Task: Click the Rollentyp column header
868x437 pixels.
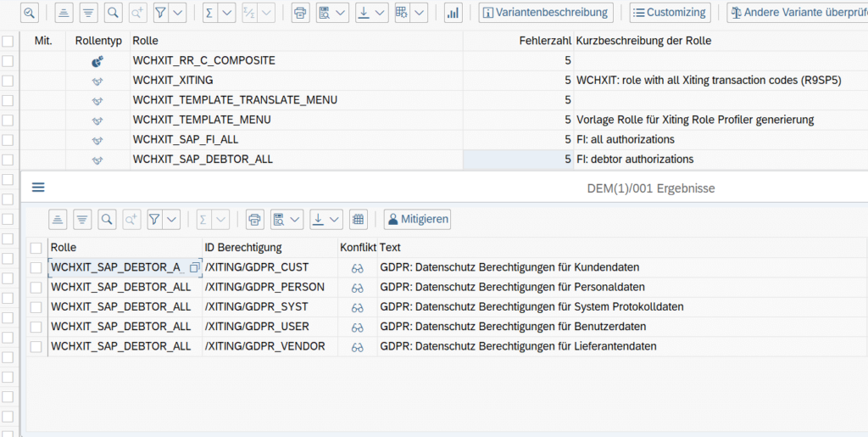Action: 98,41
